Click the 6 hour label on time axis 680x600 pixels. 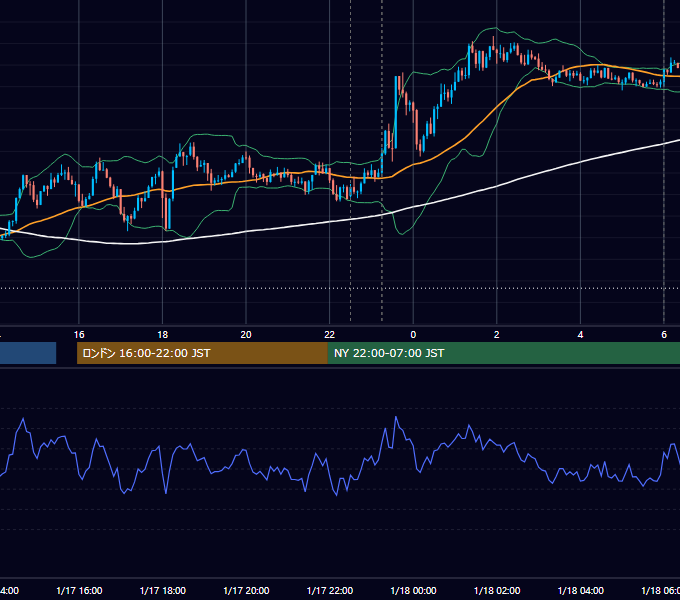(664, 335)
